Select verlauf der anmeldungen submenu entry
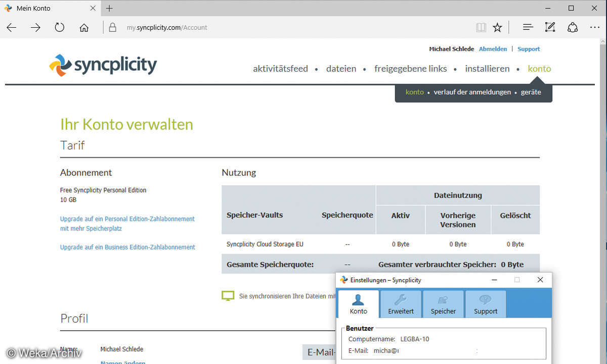This screenshot has width=607, height=364. click(472, 92)
